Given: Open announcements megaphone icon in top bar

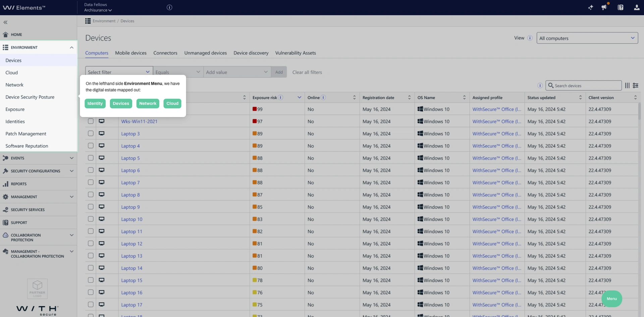Looking at the screenshot, I should (604, 7).
